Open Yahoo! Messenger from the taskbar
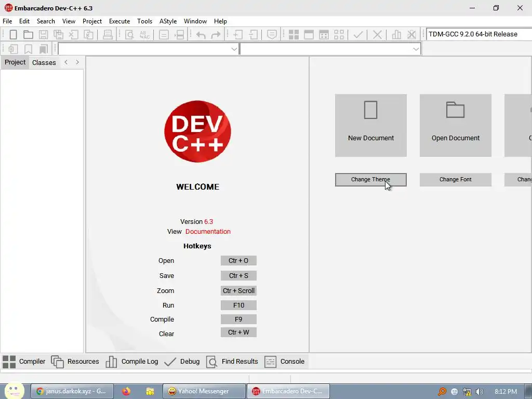This screenshot has width=532, height=399. point(204,391)
